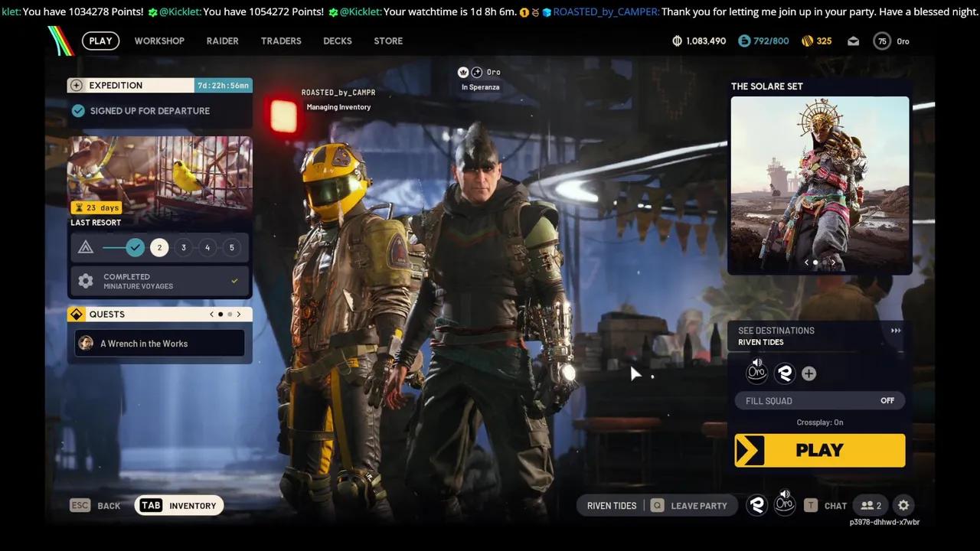980x551 pixels.
Task: Click the R emblem squad member avatar
Action: click(x=784, y=373)
